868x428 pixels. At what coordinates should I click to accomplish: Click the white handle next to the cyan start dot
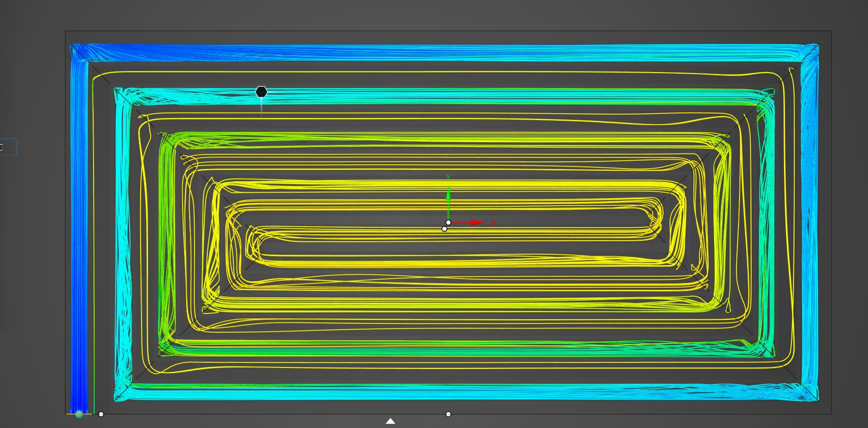pyautogui.click(x=101, y=414)
